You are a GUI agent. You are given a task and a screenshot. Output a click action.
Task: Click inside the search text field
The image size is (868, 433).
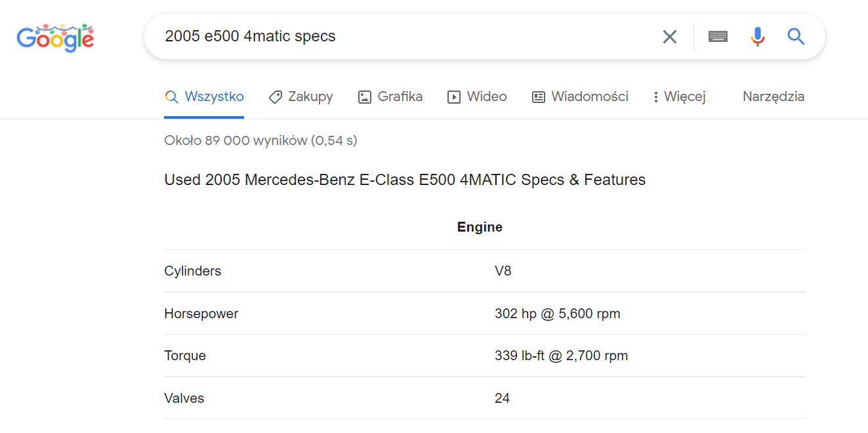[407, 37]
